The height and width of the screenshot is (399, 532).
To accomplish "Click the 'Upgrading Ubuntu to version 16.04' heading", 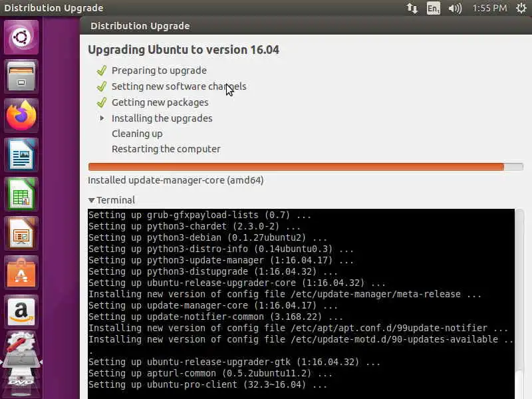I will tap(184, 50).
